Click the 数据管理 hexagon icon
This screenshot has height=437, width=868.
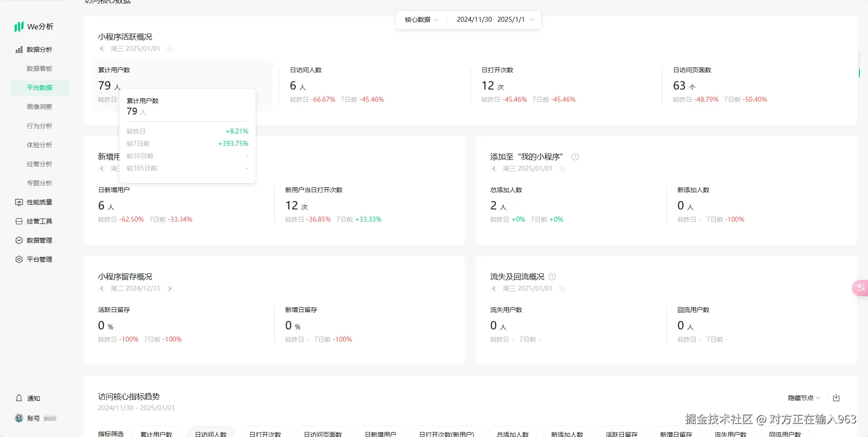click(19, 240)
